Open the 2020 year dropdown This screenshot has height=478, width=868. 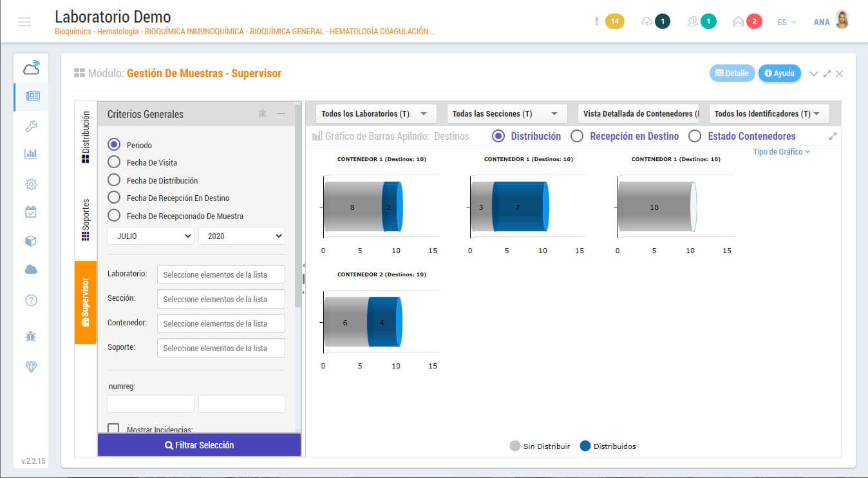[x=241, y=236]
